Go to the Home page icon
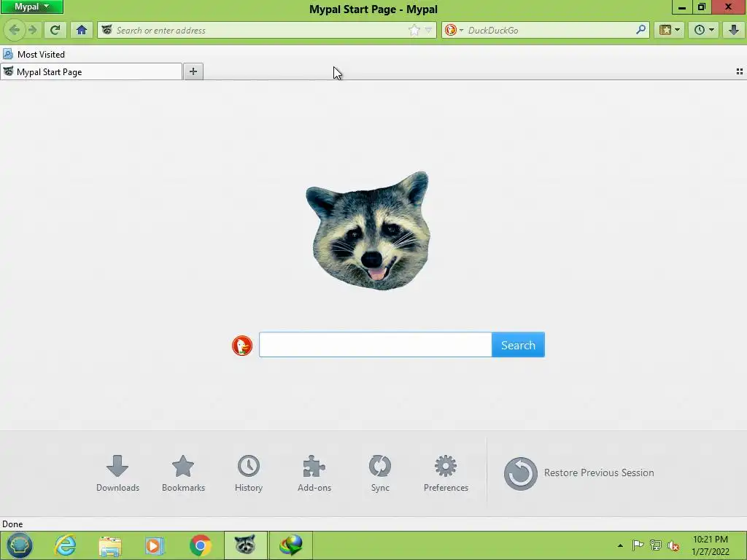The height and width of the screenshot is (560, 747). 82,30
